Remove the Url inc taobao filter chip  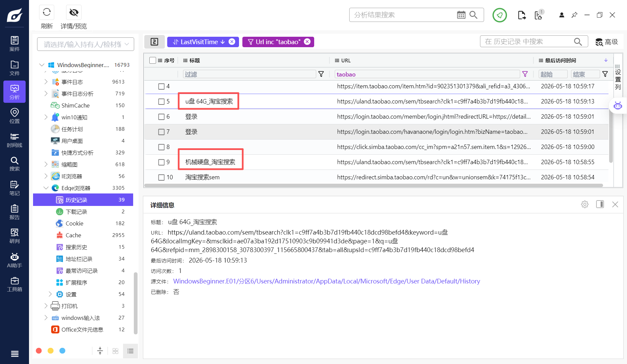pos(307,41)
